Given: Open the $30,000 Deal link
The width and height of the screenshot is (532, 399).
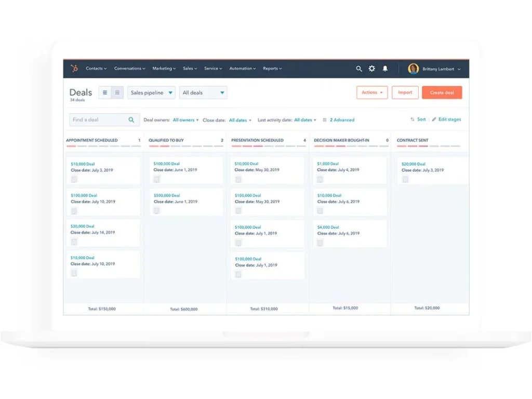Looking at the screenshot, I should tap(82, 226).
